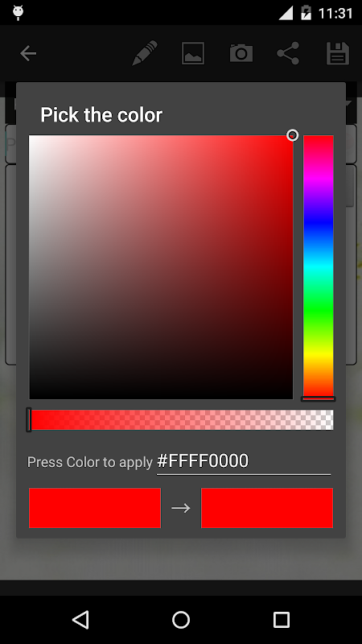This screenshot has height=644, width=362.
Task: Click the hue bar indicator handle
Action: (319, 398)
